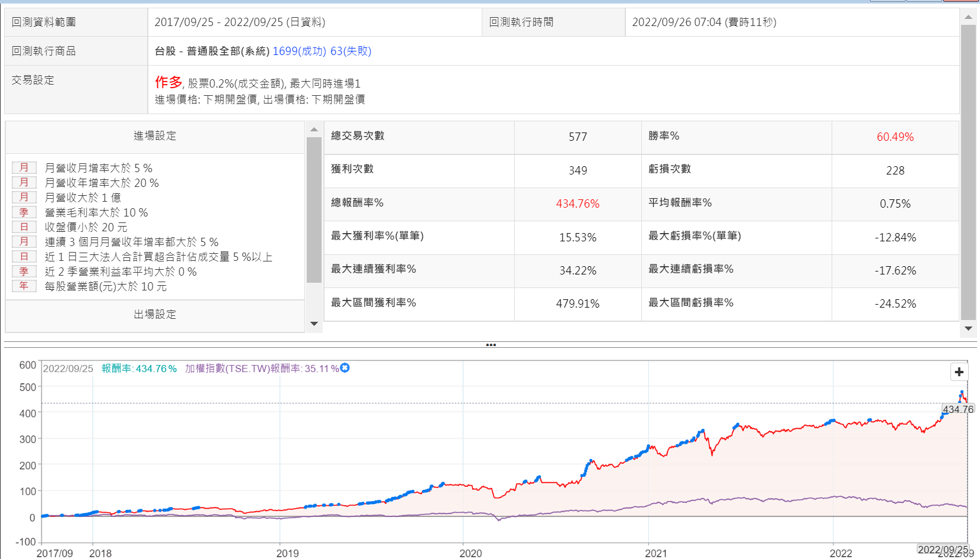The height and width of the screenshot is (559, 980).
Task: Collapse the 進場設定 section header
Action: pos(155,136)
